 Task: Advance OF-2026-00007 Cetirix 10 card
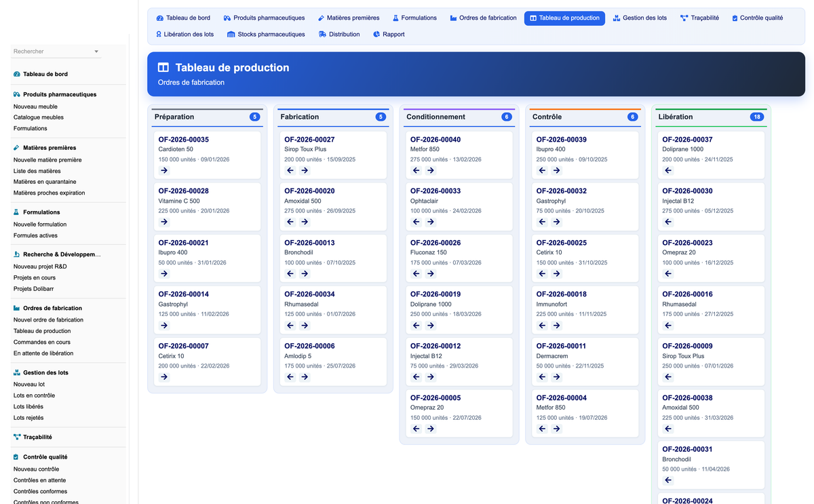(x=164, y=376)
